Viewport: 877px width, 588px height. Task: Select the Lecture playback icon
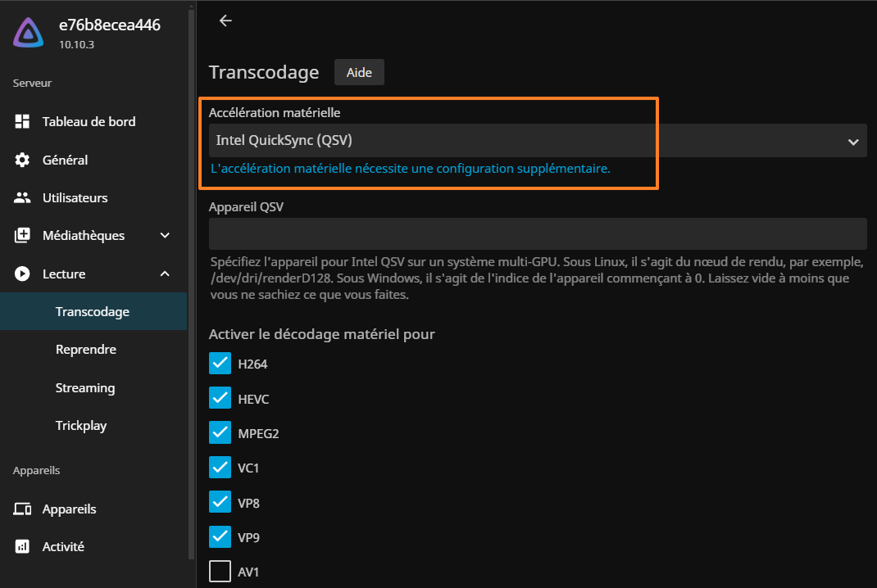(23, 274)
